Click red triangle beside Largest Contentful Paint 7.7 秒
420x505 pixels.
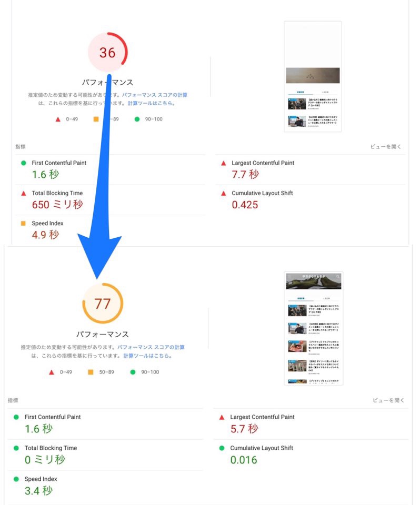tap(223, 163)
